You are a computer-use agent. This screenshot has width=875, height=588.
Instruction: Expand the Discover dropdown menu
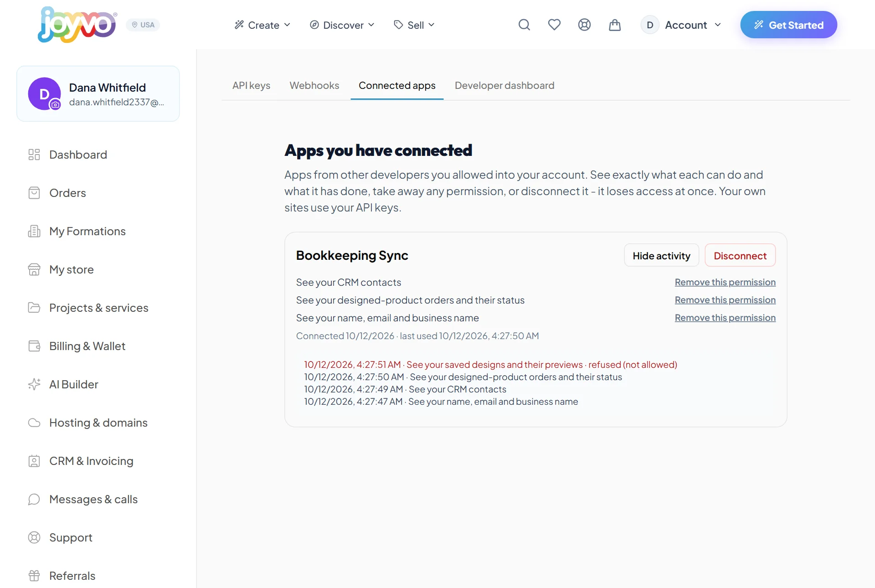(x=342, y=25)
